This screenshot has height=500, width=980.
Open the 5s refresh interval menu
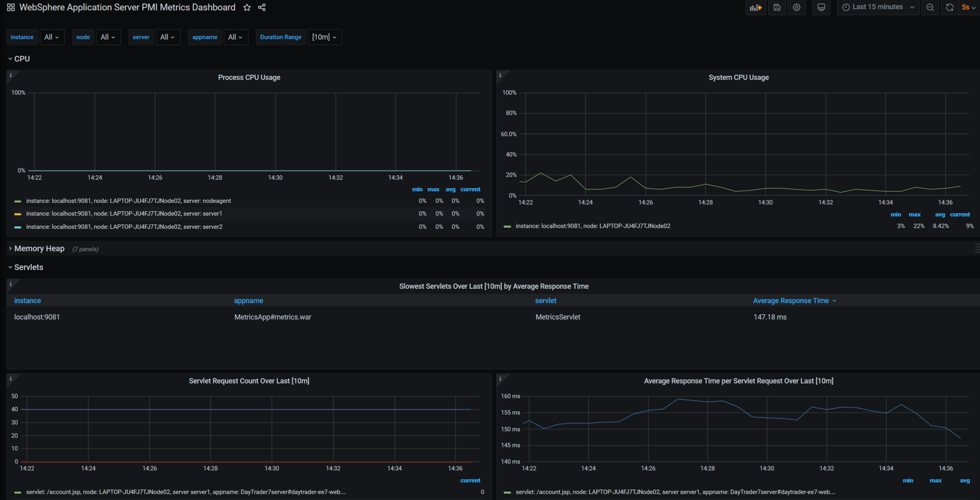coord(969,7)
